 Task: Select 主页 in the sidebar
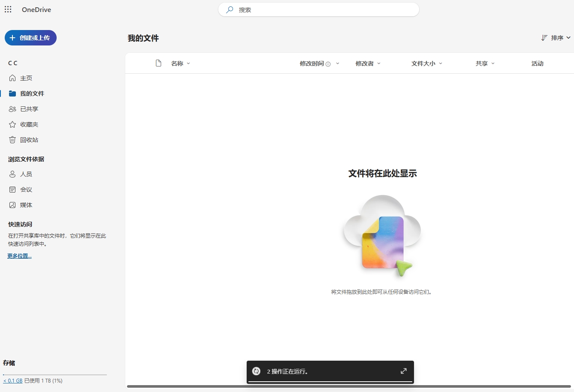[25, 78]
